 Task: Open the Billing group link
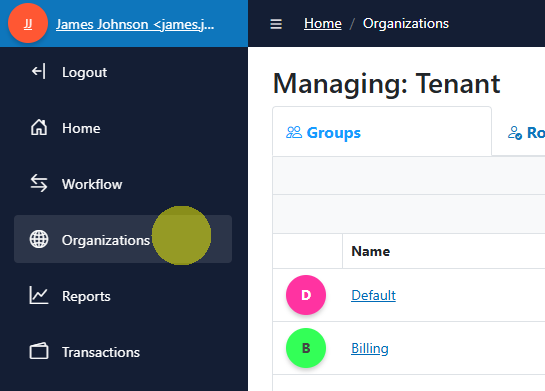click(x=370, y=348)
